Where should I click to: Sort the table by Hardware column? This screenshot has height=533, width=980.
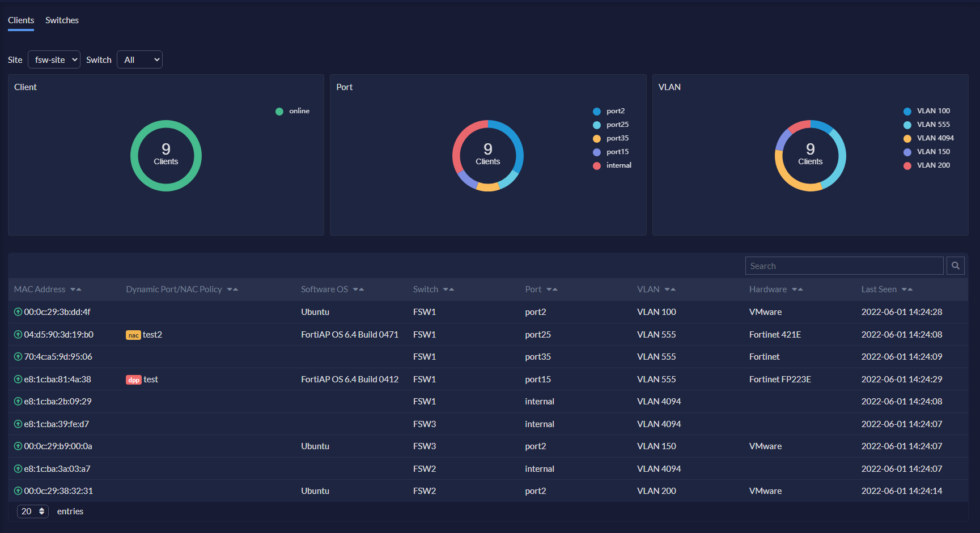pos(797,289)
